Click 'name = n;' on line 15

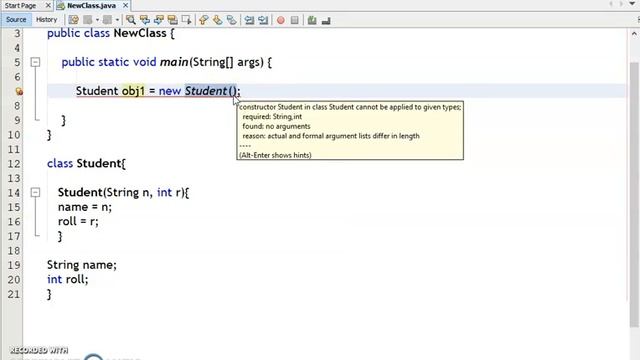(84, 207)
